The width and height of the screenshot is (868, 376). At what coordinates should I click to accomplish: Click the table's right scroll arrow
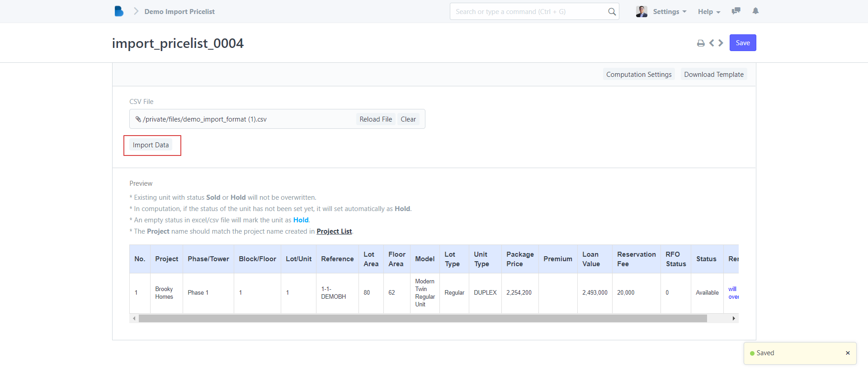tap(733, 319)
